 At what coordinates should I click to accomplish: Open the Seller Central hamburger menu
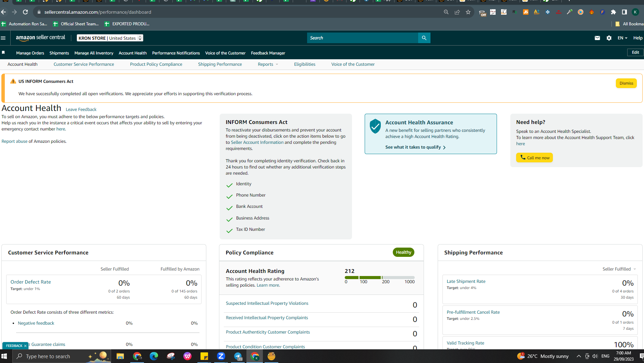3,38
